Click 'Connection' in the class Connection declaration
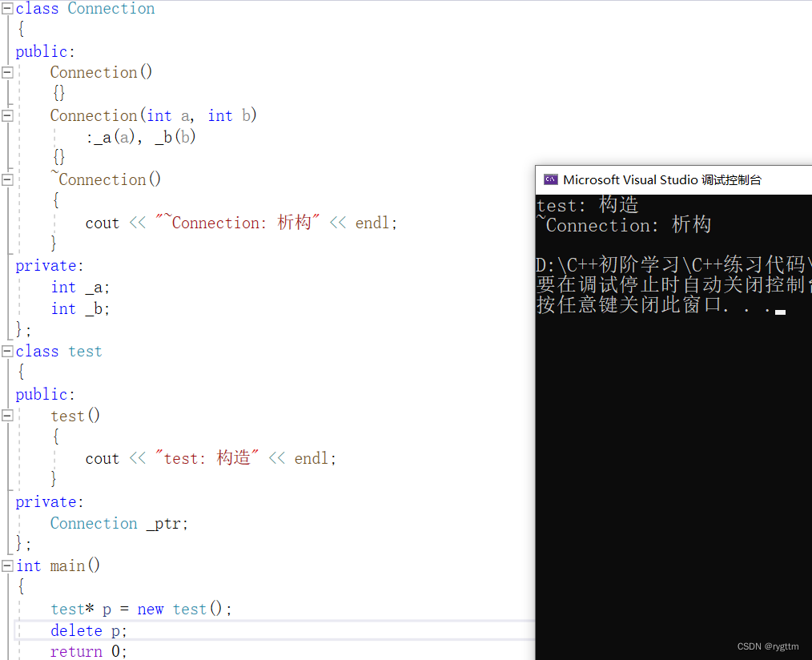Viewport: 812px width, 660px height. point(111,8)
